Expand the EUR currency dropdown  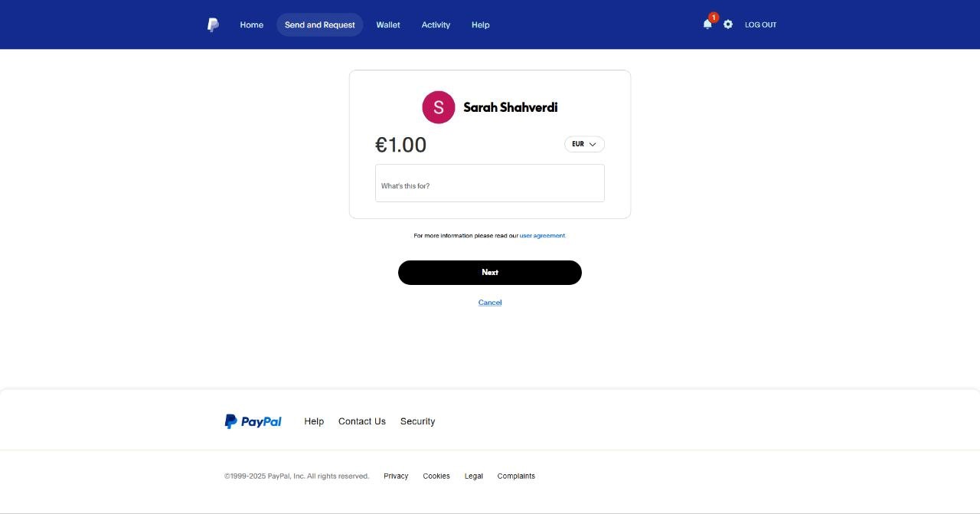(584, 144)
